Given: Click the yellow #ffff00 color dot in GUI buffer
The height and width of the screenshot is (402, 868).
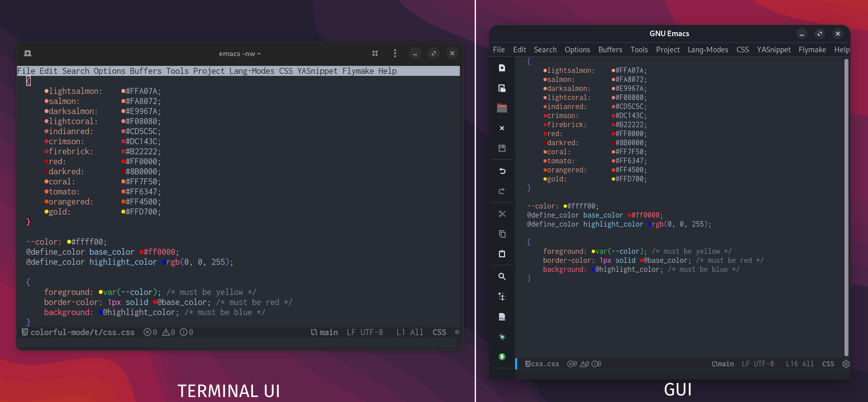Looking at the screenshot, I should click(565, 207).
